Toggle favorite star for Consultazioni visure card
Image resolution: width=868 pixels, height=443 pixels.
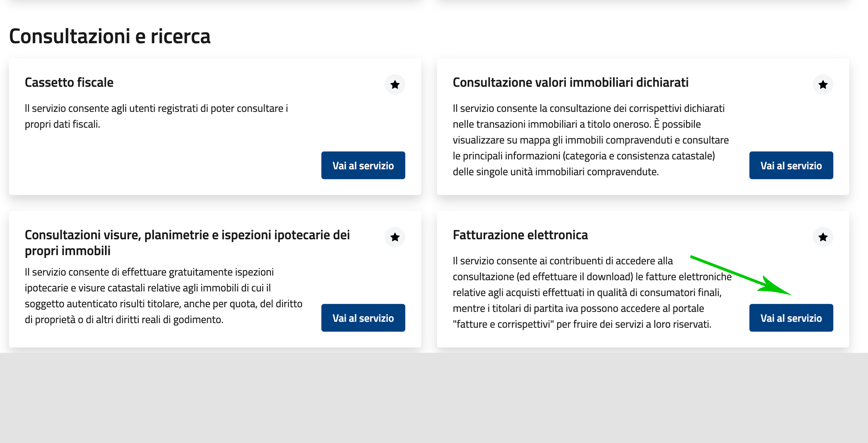pos(395,237)
